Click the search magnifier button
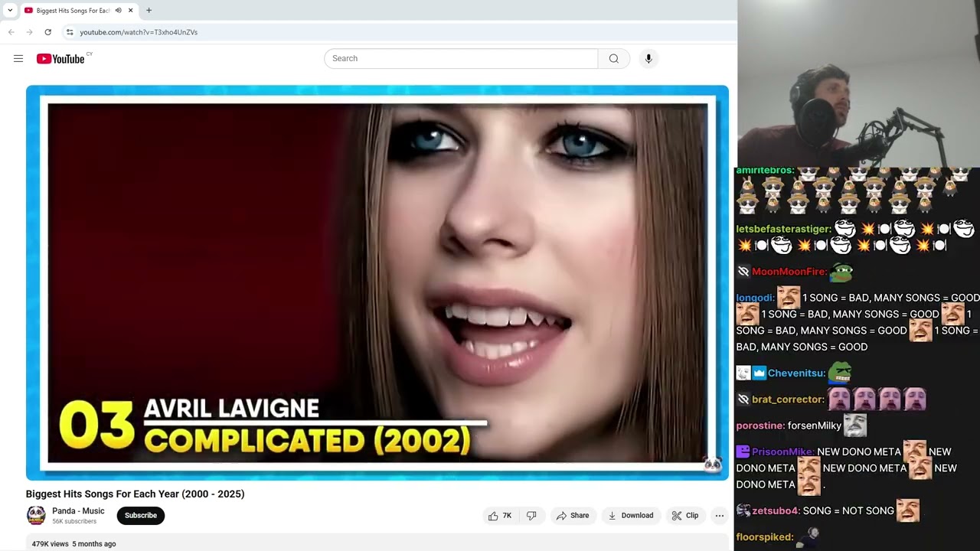The width and height of the screenshot is (980, 551). coord(614,58)
